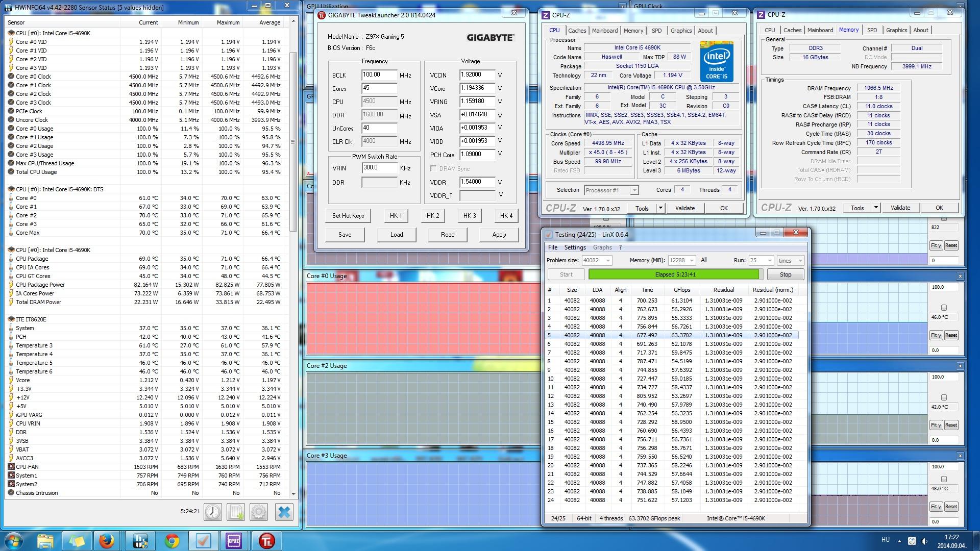Click Read button in TweakLauncher
The height and width of the screenshot is (551, 980).
click(x=448, y=235)
